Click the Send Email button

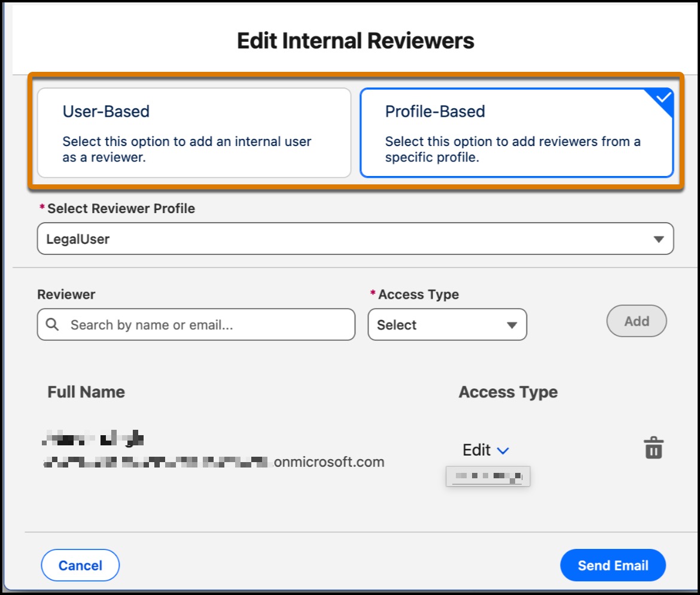point(613,565)
